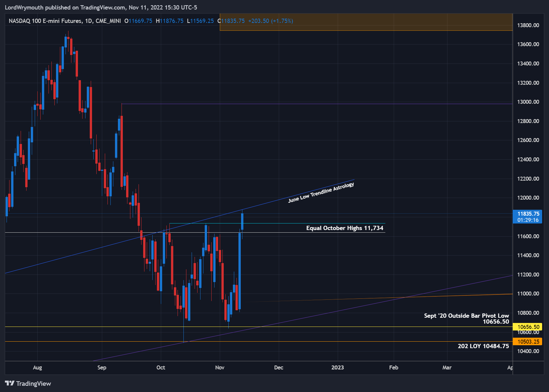This screenshot has width=549, height=392.
Task: Click the yellow 10656.50 price tag
Action: click(x=527, y=327)
